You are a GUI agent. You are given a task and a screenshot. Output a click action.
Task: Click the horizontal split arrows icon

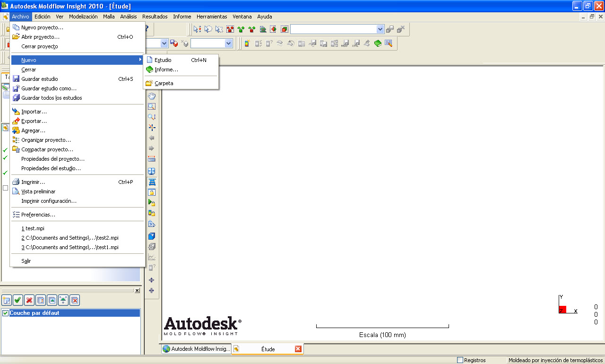tap(152, 280)
